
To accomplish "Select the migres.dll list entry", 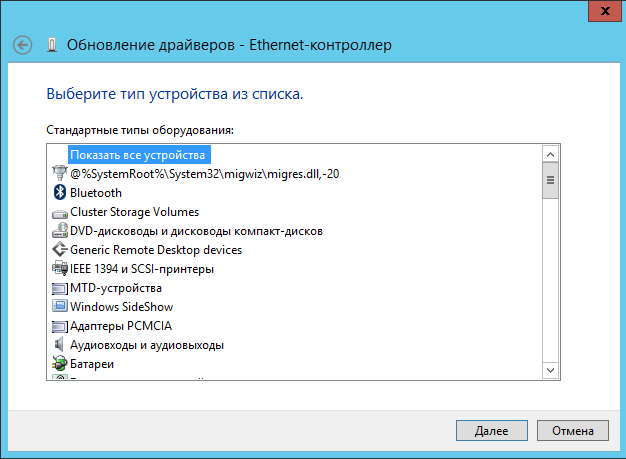I will (204, 174).
